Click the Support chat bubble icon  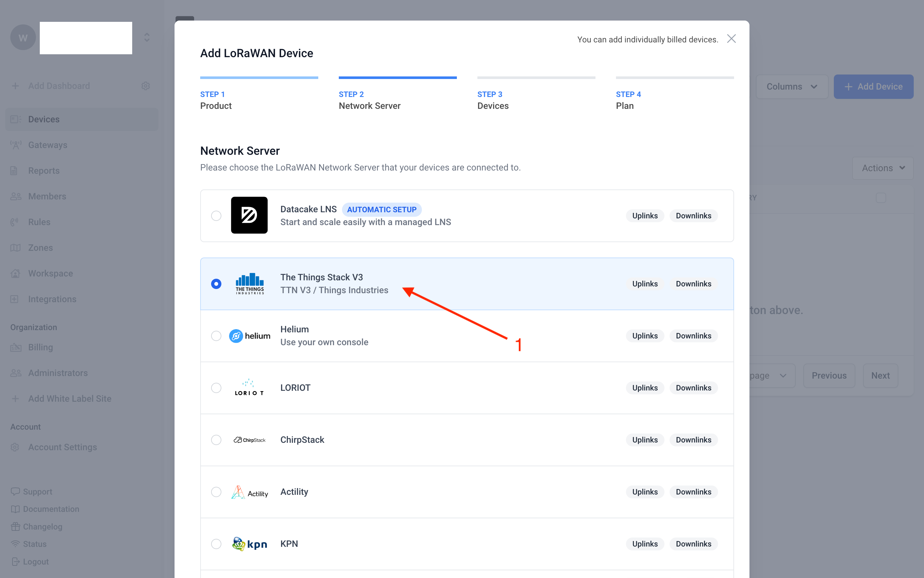coord(15,491)
